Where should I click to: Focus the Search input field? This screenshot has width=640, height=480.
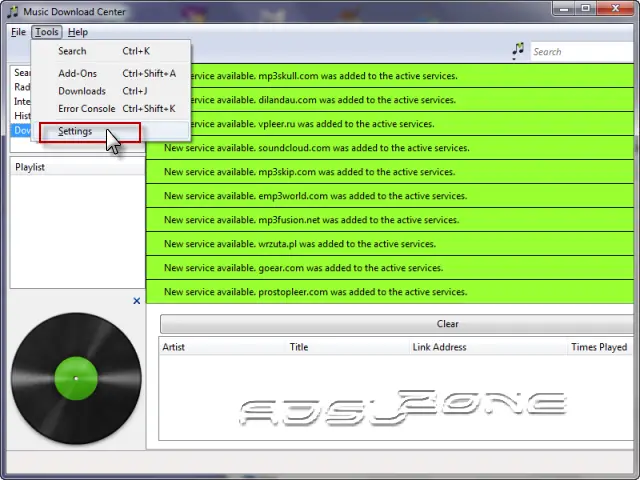pos(582,51)
